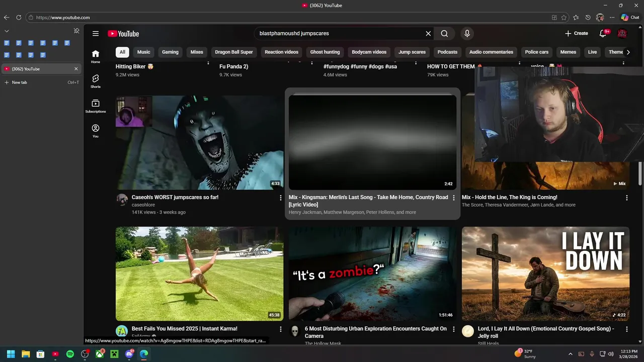This screenshot has width=644, height=362.
Task: Open the Edge profile picture
Action: coord(600,17)
